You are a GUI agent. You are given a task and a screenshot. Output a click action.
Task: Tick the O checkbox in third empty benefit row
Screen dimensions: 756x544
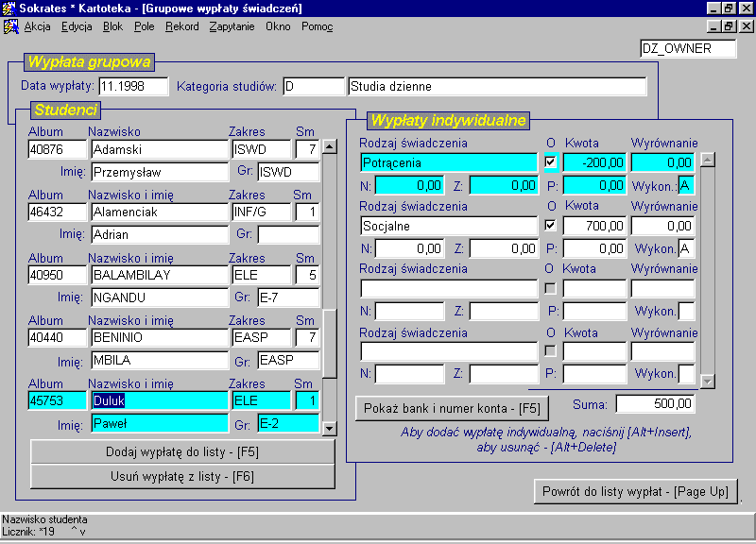pyautogui.click(x=550, y=288)
